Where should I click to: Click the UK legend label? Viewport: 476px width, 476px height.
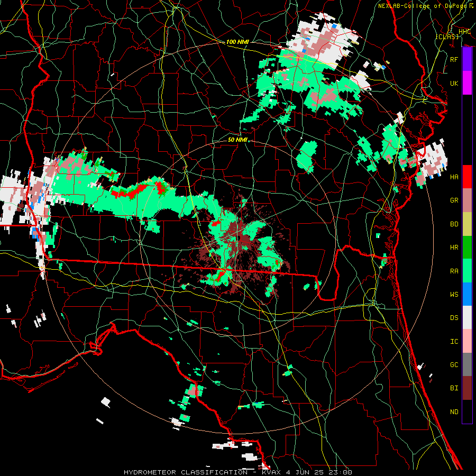[x=454, y=83]
